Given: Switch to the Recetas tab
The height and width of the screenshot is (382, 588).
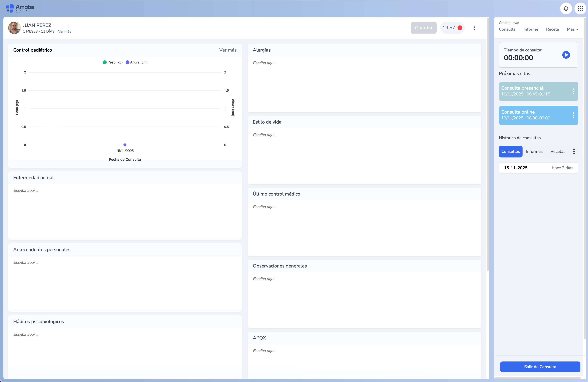Looking at the screenshot, I should click(558, 151).
